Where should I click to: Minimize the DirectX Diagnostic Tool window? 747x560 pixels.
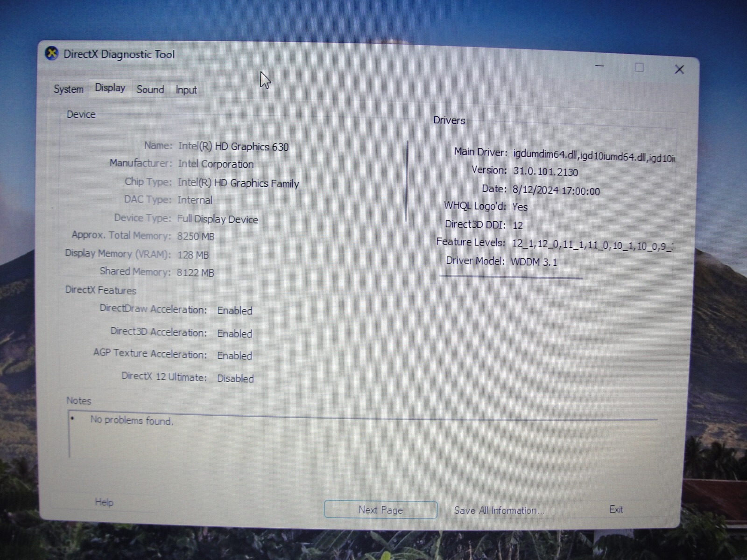600,66
